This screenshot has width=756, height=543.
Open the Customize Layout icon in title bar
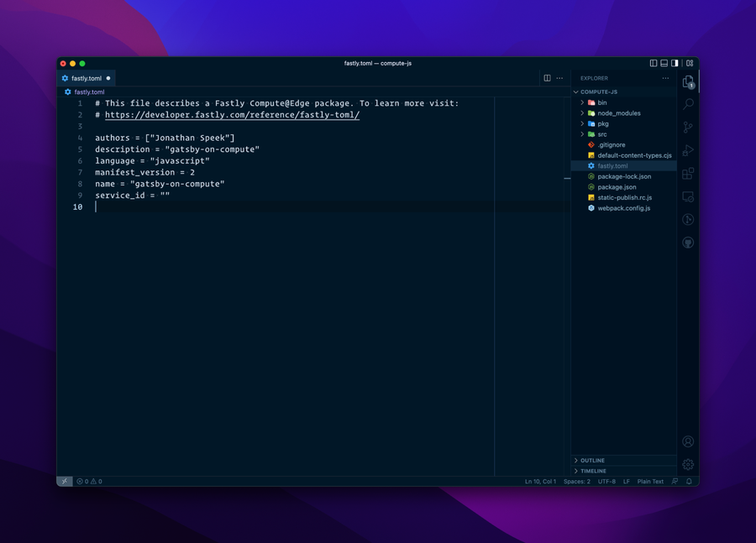pos(690,63)
